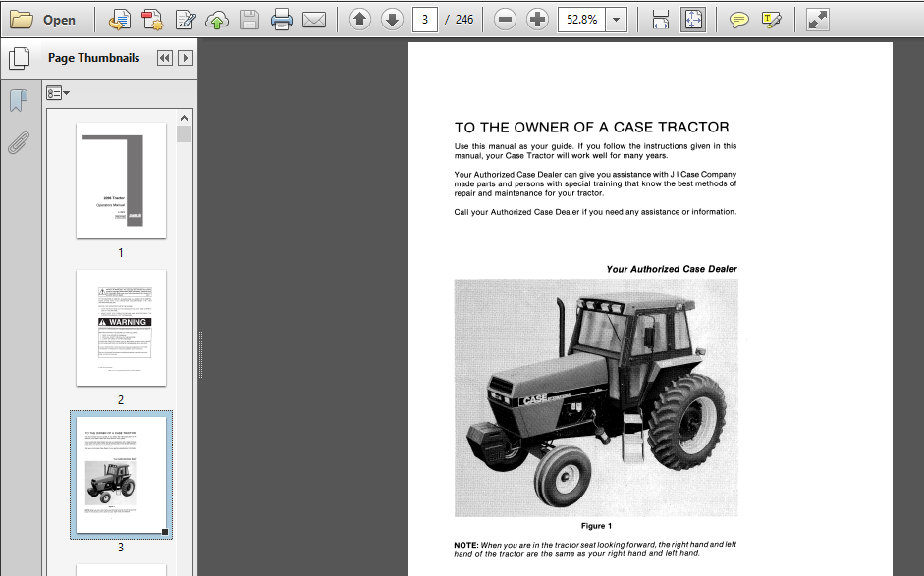The height and width of the screenshot is (576, 924).
Task: Go to previous page with up arrow
Action: pos(359,20)
